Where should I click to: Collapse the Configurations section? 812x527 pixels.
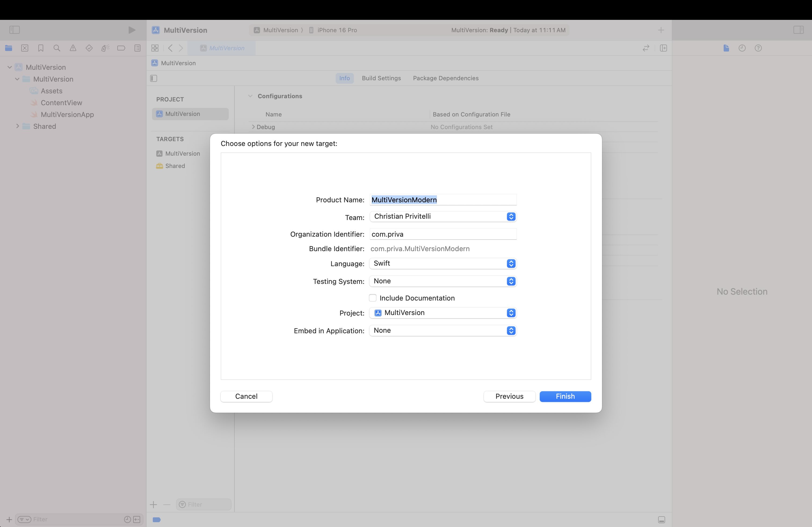coord(250,96)
